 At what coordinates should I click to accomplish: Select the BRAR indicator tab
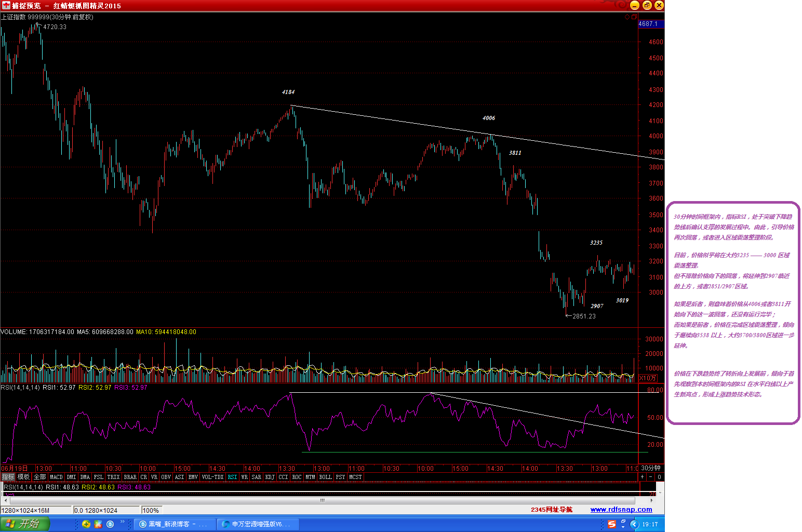pos(130,477)
